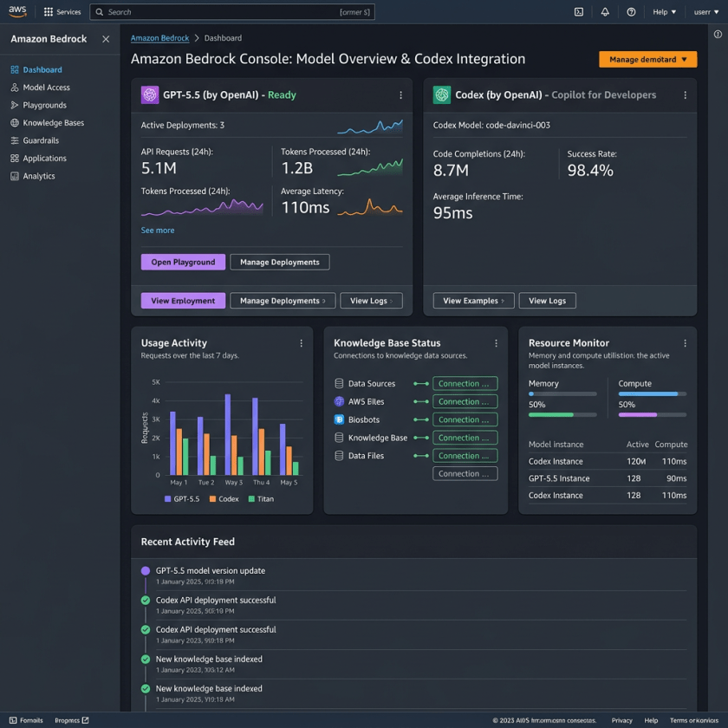Open the Amazon Bedrock breadcrumb link
Viewport: 728px width, 728px height.
(x=159, y=38)
